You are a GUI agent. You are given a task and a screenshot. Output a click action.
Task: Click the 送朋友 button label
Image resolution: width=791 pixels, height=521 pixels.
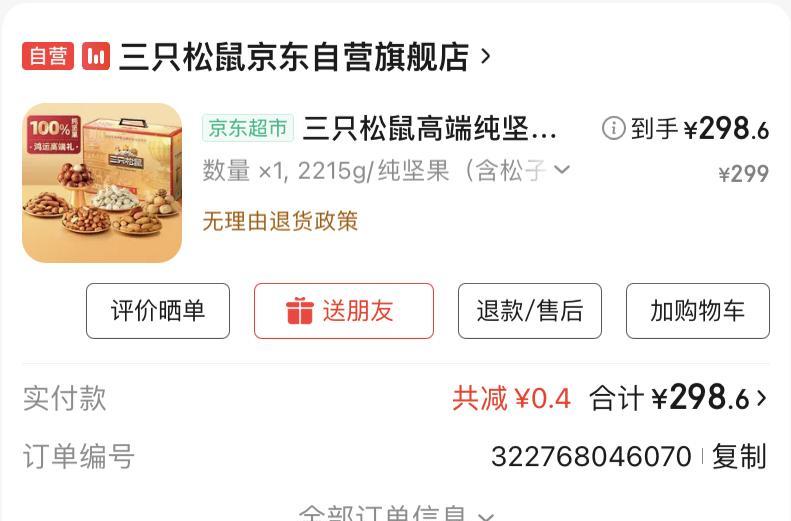358,311
